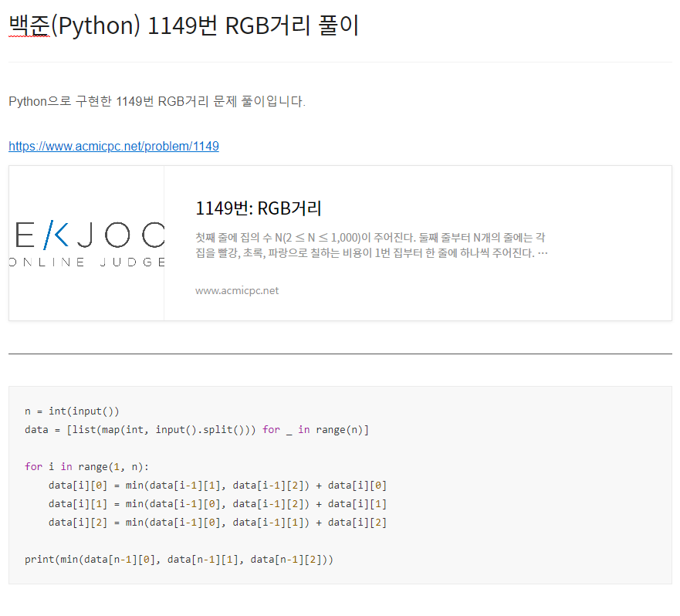The height and width of the screenshot is (616, 680).
Task: Click the 'for i in range(1, n):' line
Action: [x=86, y=467]
